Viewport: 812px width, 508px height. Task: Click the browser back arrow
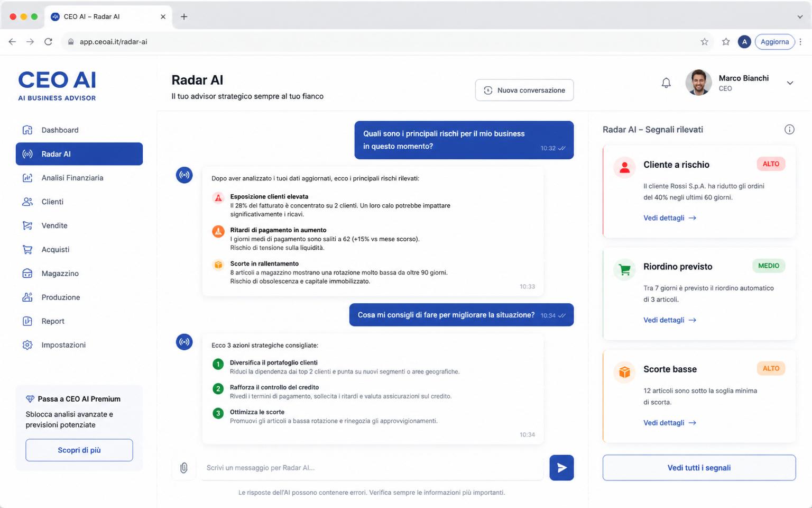pos(12,42)
